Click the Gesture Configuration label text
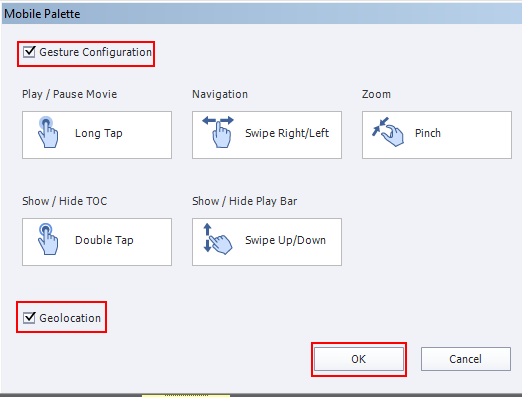Screen dimensions: 522x397 pyautogui.click(x=95, y=52)
